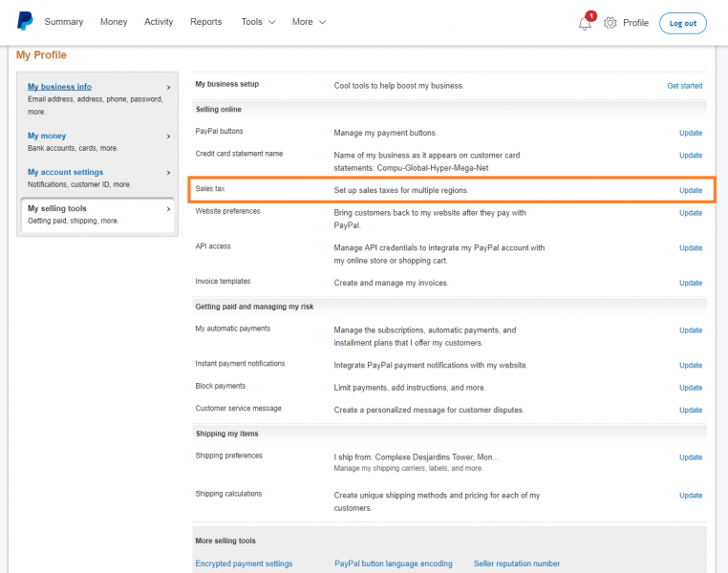Expand the Tools dropdown menu

(x=258, y=22)
